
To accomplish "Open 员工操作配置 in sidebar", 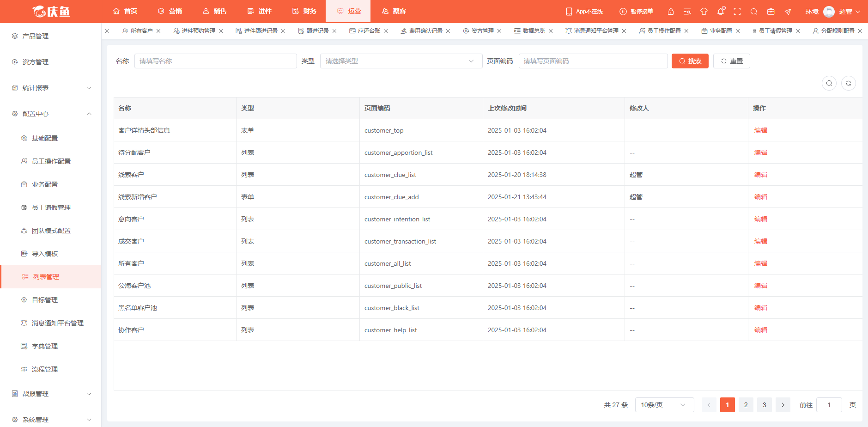I will (51, 161).
